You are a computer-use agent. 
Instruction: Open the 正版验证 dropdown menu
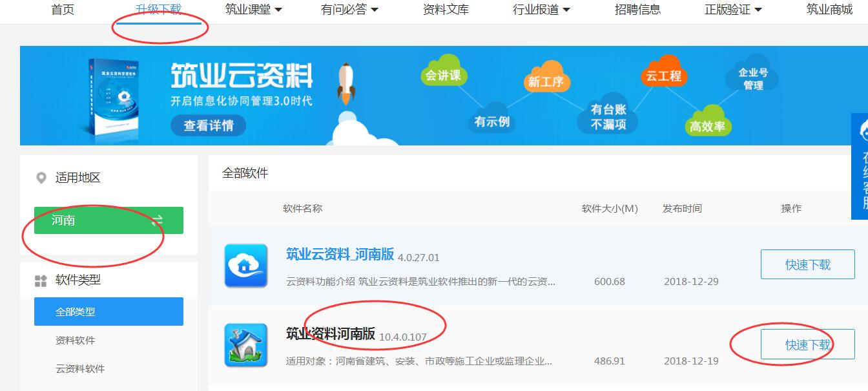point(733,10)
